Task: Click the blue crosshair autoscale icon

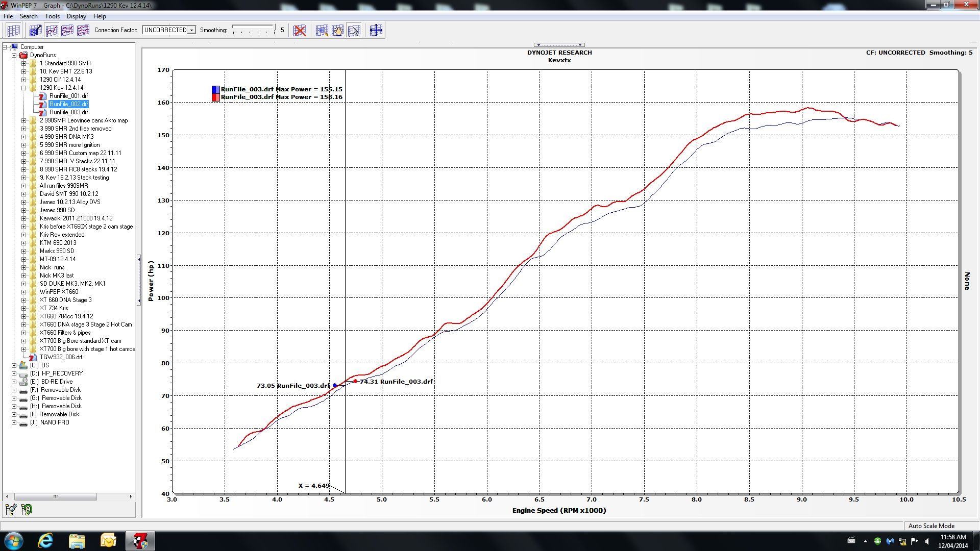Action: [x=376, y=31]
